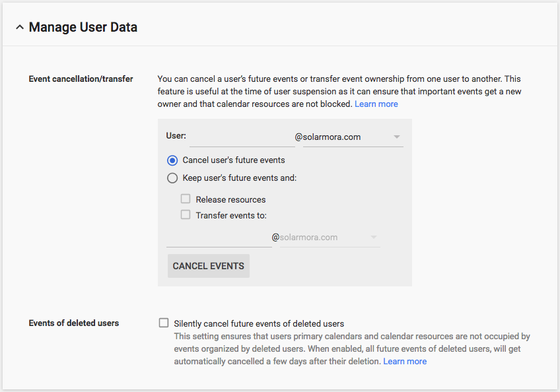Click the User: field label

[176, 136]
